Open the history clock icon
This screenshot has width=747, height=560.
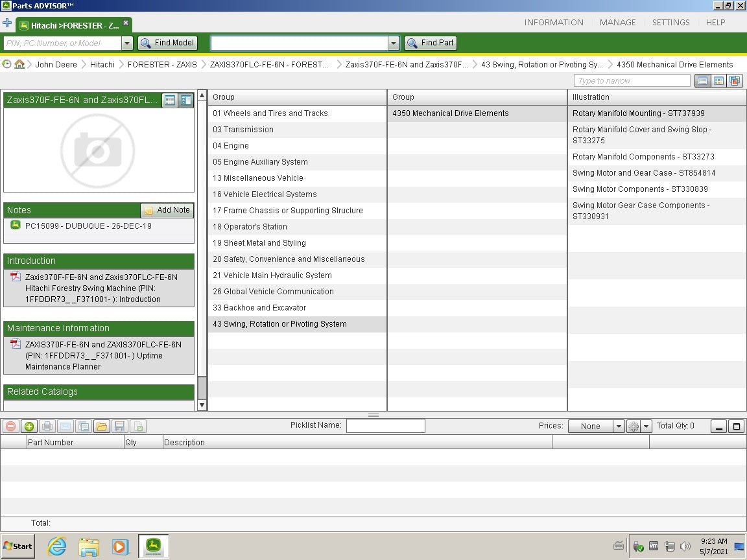point(7,64)
